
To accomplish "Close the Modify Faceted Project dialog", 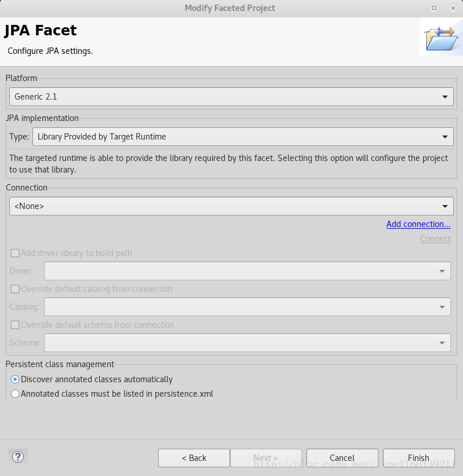I will [x=452, y=8].
